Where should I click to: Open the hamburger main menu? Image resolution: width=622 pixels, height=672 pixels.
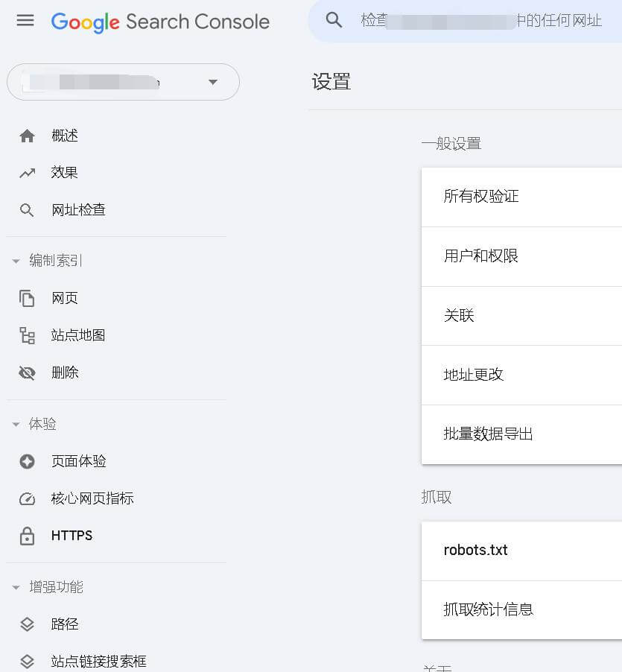25,21
